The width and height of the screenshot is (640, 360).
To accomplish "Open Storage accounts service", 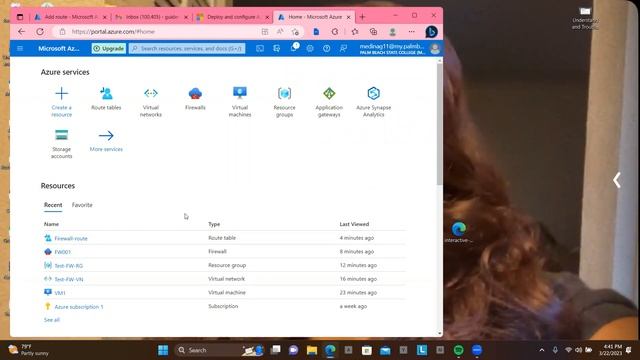I will tap(62, 144).
